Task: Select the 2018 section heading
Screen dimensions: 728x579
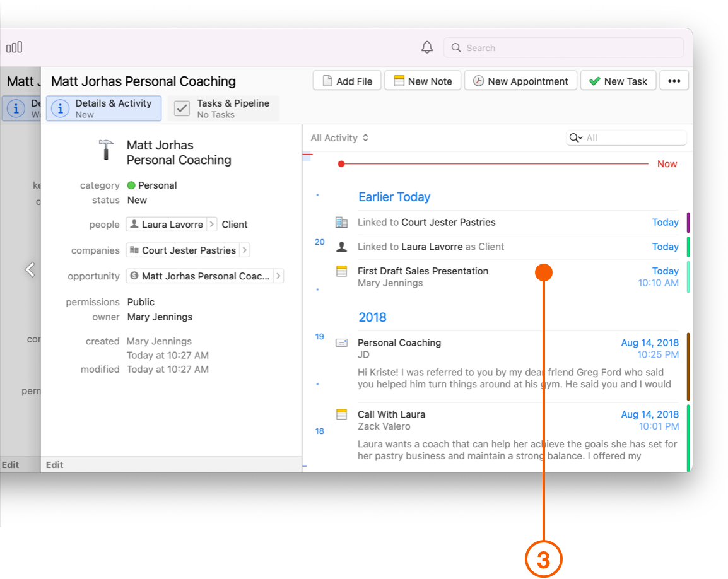Action: 372,318
